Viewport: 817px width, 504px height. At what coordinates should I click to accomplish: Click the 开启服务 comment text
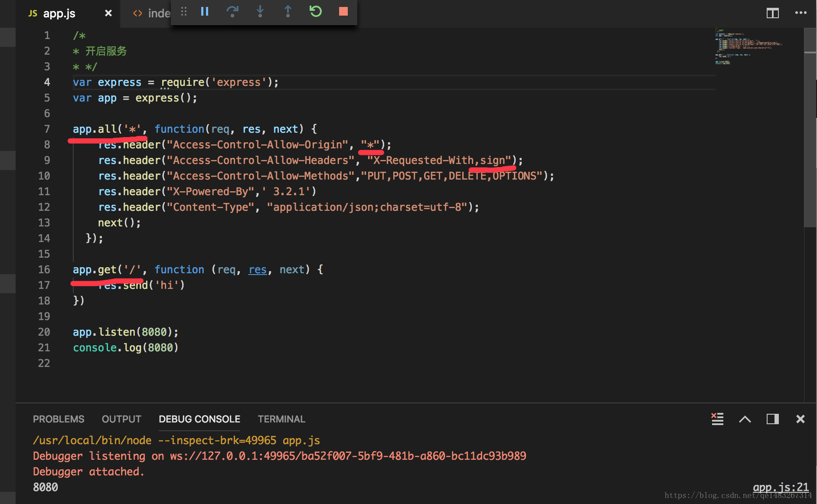pyautogui.click(x=106, y=51)
